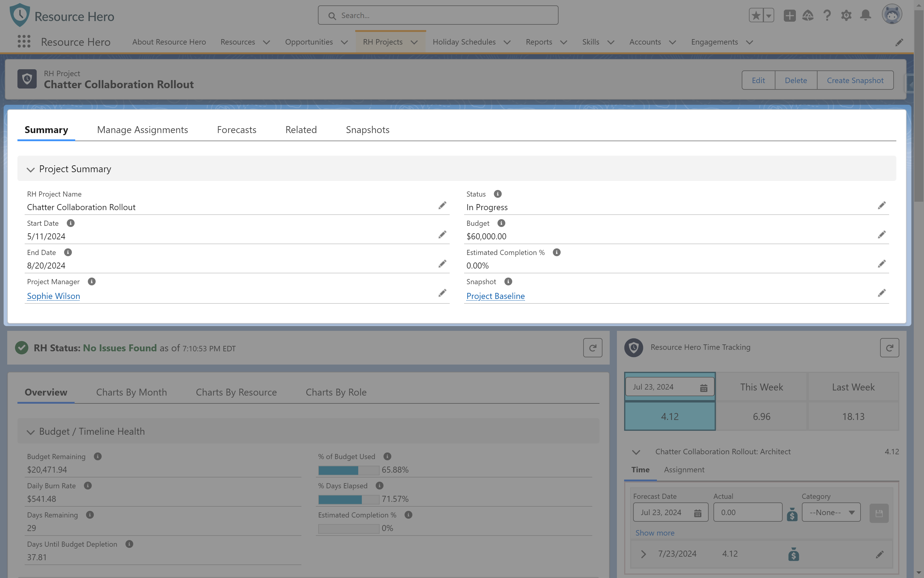
Task: Open the App Launcher grid icon
Action: point(24,41)
